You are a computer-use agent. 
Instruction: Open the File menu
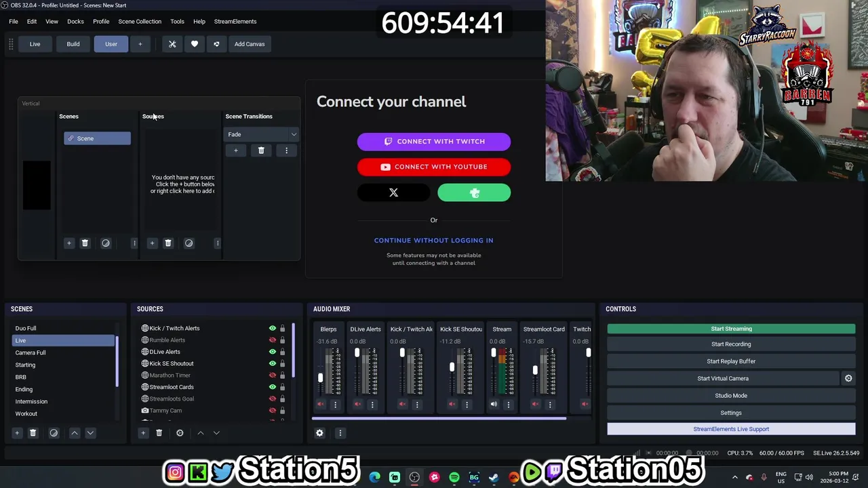tap(14, 22)
